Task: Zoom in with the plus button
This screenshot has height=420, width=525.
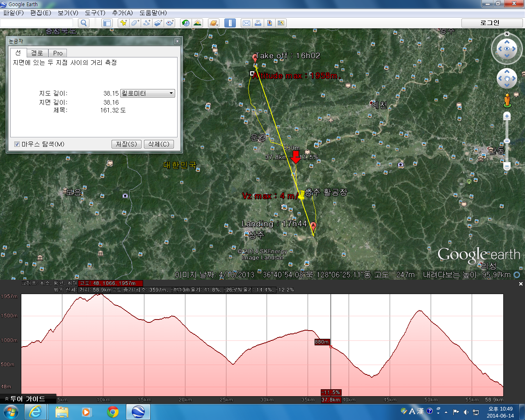Action: pos(507,116)
